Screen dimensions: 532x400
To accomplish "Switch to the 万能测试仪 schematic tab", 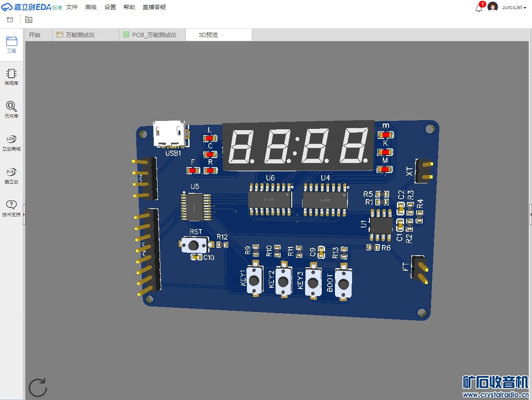I will tap(86, 35).
